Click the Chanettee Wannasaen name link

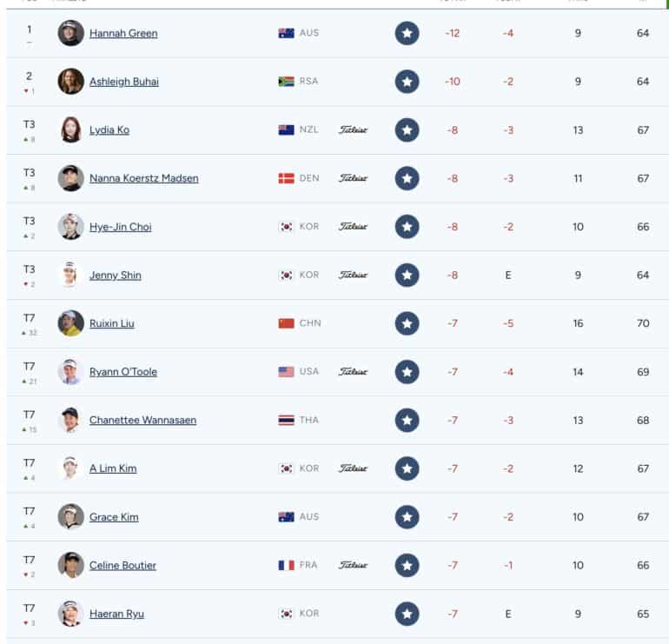point(143,421)
